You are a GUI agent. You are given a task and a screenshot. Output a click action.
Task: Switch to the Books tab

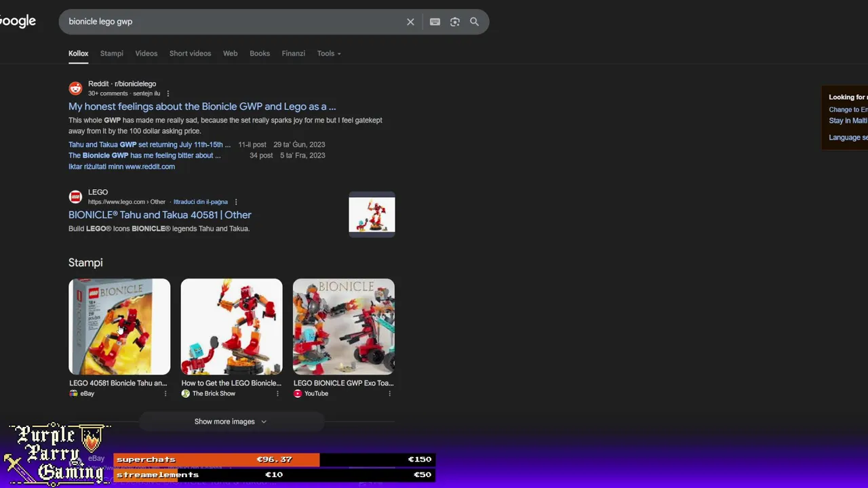coord(260,54)
